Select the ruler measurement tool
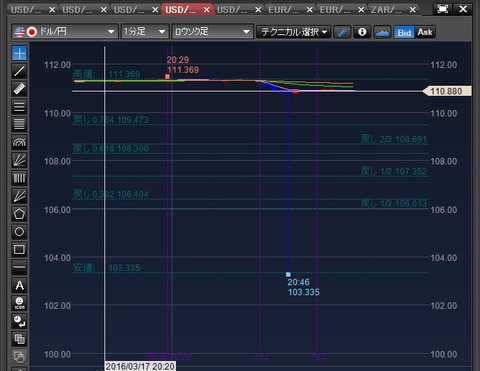The image size is (480, 371). (19, 89)
